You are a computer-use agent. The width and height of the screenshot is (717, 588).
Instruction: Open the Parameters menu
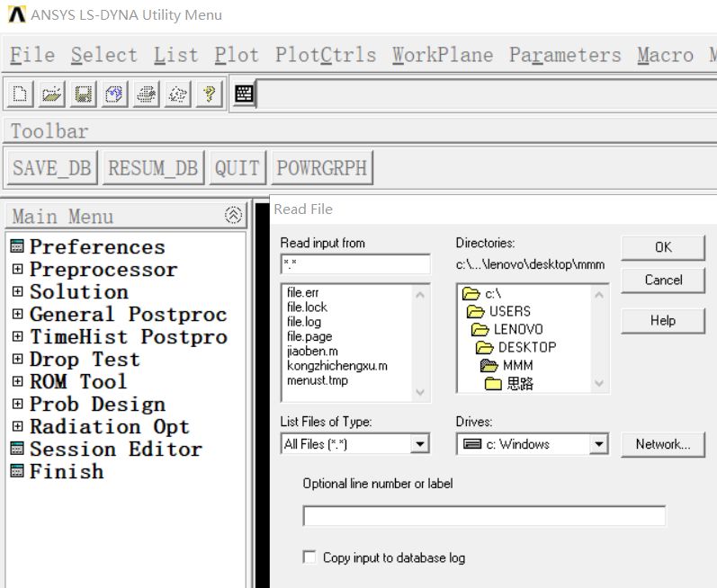pos(565,55)
